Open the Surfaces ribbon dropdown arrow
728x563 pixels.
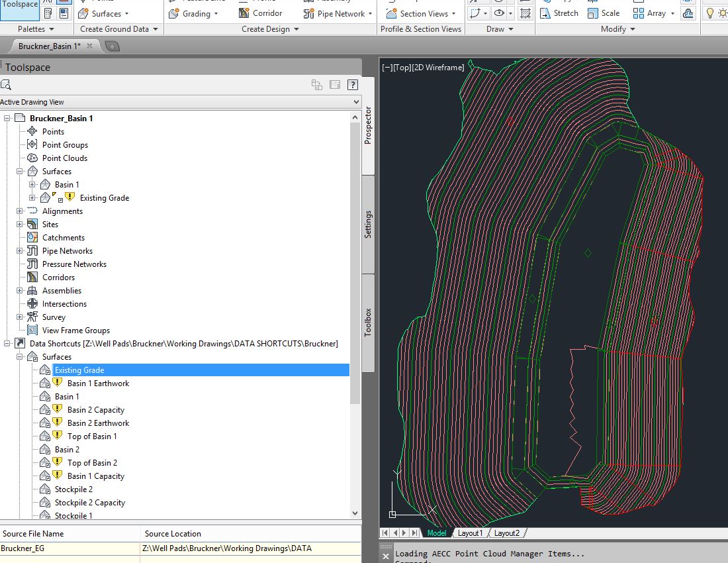127,14
